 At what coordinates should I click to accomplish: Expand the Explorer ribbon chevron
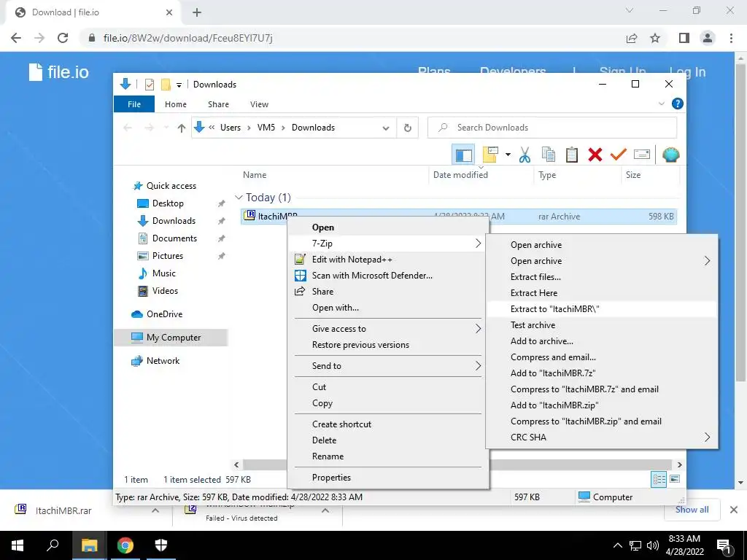661,104
